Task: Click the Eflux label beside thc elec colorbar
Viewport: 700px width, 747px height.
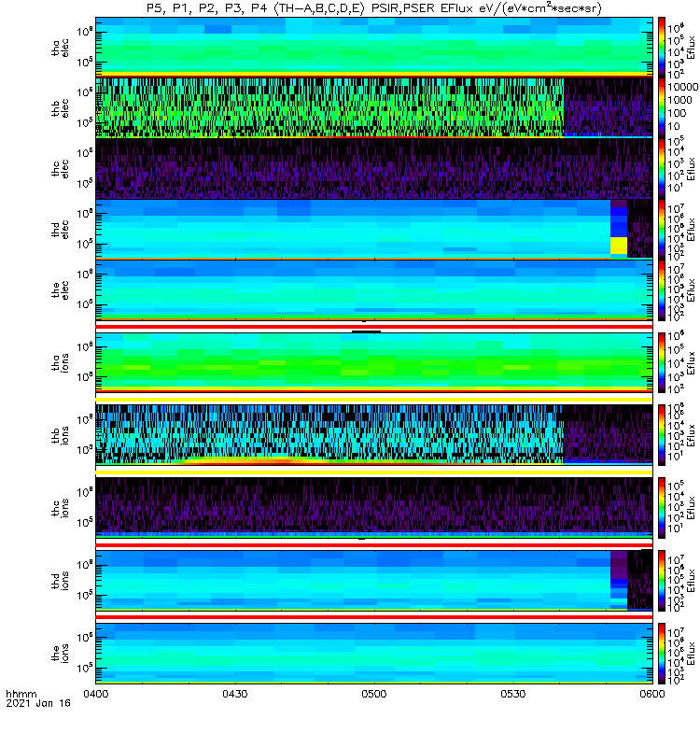Action: pos(692,169)
